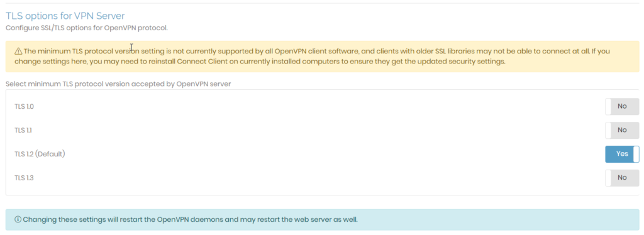
Task: Click 'Configure SSL/TLS options for OpenVPN protocol.' text
Action: pyautogui.click(x=87, y=28)
